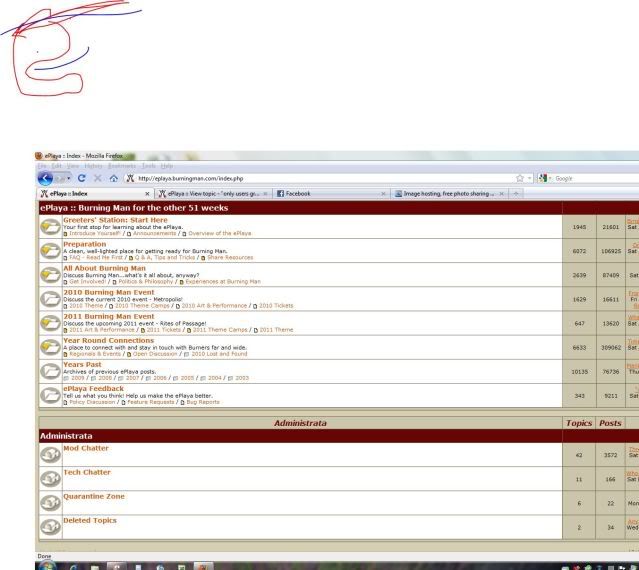Screen dimensions: 639x570
Task: Click the Stop loading X icon
Action: coord(97,178)
